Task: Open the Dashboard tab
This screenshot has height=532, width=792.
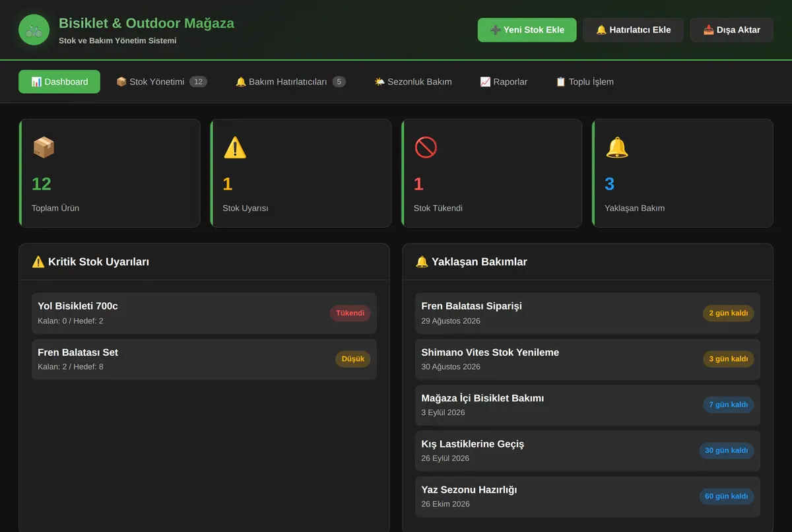Action: [59, 82]
